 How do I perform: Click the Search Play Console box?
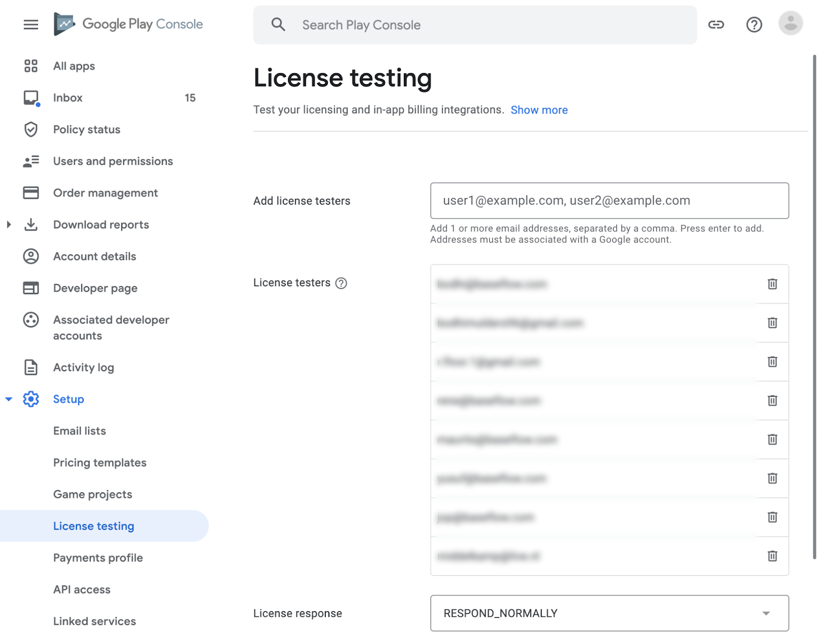tap(475, 25)
